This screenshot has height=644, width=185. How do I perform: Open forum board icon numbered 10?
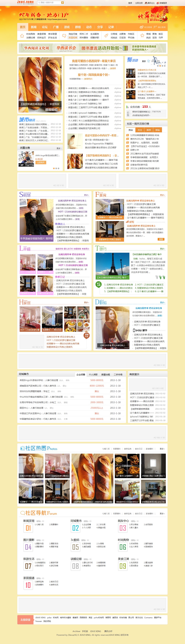point(28,585)
